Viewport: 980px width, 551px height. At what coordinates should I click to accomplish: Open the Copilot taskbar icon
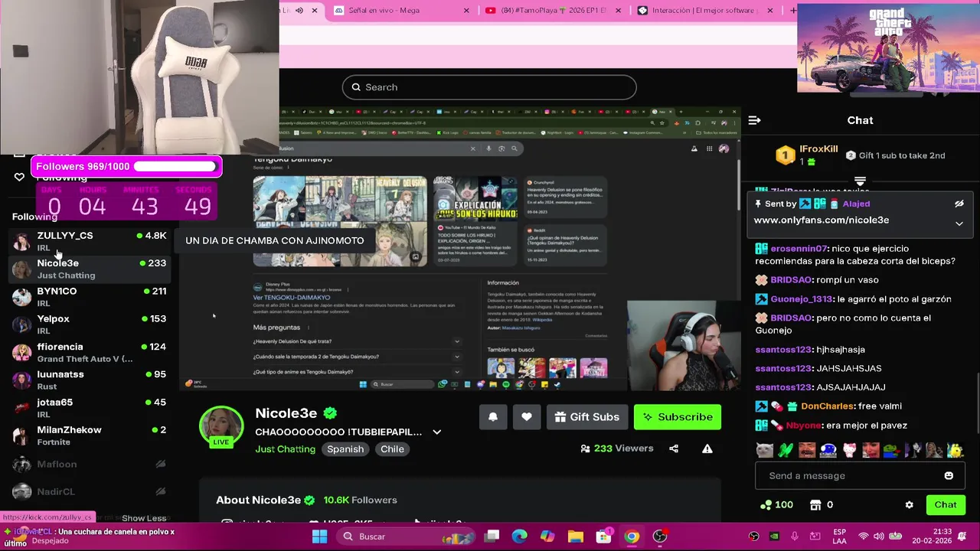tap(547, 536)
